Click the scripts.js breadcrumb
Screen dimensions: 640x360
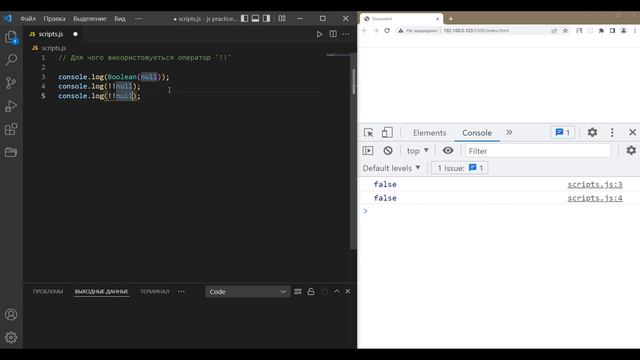point(53,48)
